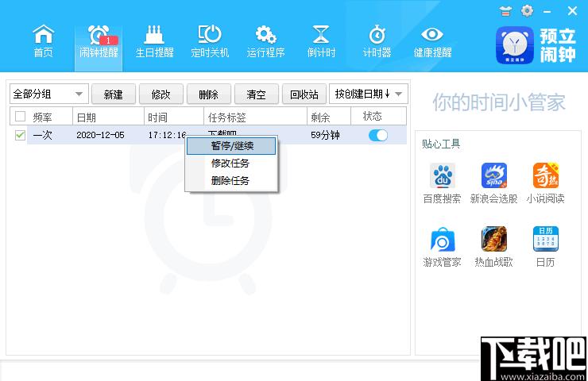Check the select-all header checkbox
Viewport: 588px width, 381px height.
pyautogui.click(x=20, y=117)
